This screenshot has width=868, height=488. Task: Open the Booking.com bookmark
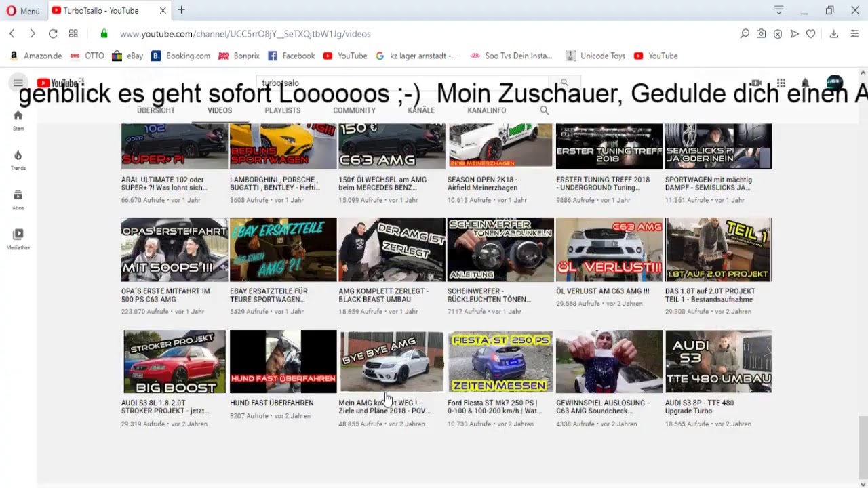(x=180, y=56)
